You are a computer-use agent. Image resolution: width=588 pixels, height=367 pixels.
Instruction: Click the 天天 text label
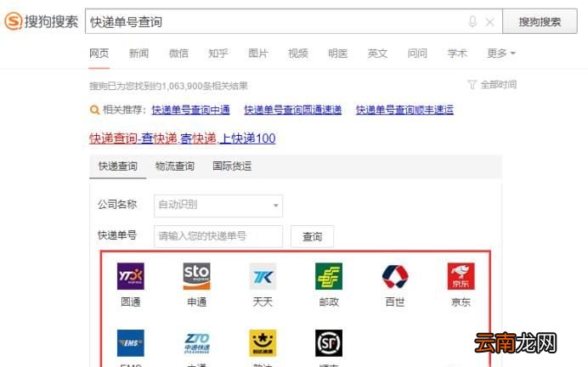tap(263, 302)
